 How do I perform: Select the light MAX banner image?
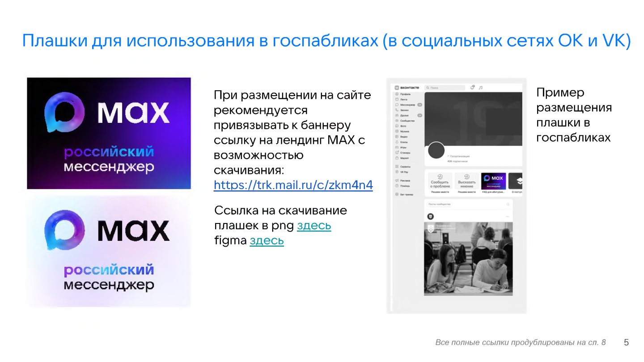(x=109, y=253)
